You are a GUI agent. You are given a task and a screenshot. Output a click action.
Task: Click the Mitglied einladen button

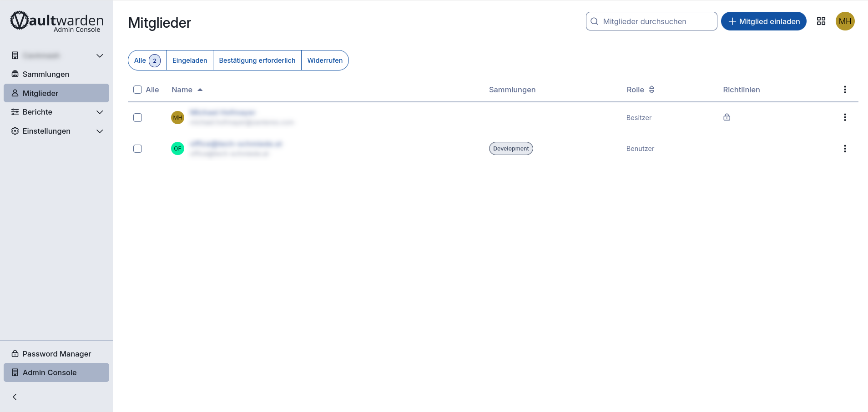[x=763, y=21]
